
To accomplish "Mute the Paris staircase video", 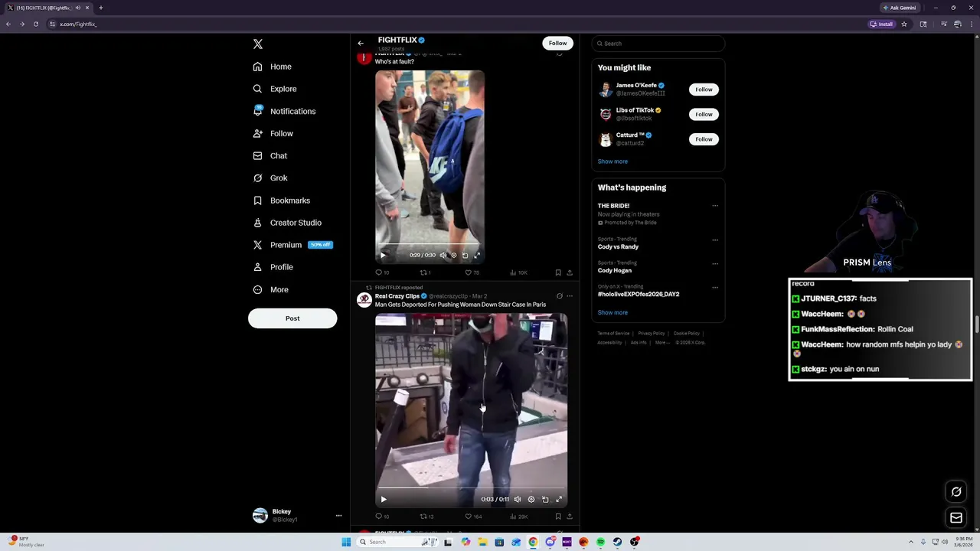I will tap(518, 499).
